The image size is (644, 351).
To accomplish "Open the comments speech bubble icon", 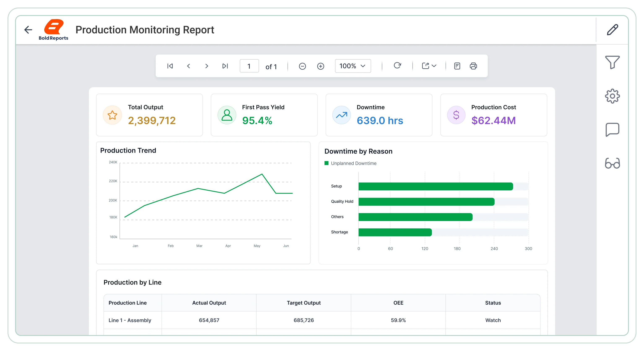I will pyautogui.click(x=612, y=130).
